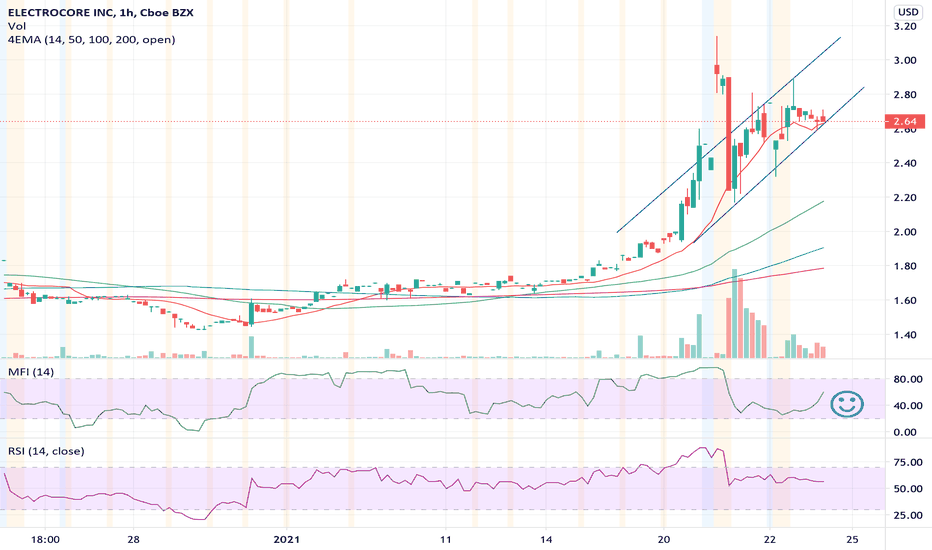
Task: Click the tall red candle near 2.90
Action: tap(728, 134)
